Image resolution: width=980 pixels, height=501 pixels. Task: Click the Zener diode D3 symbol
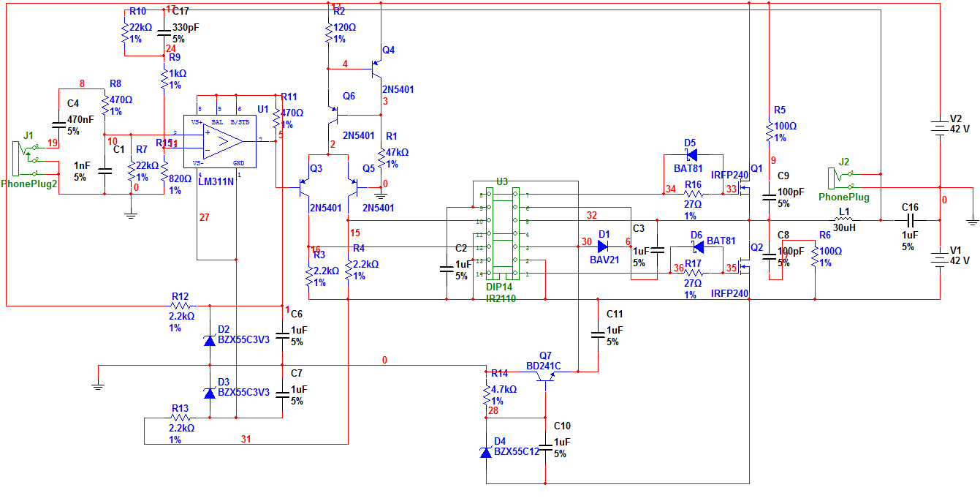point(209,393)
